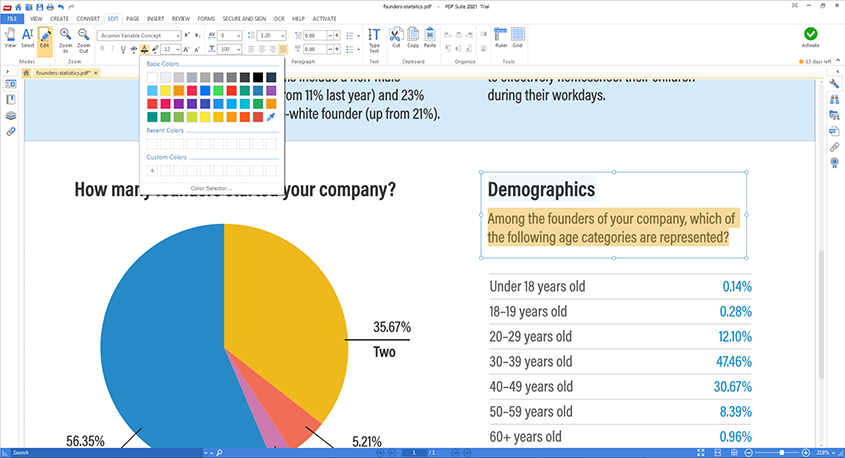Click the Zoom Out magnifier
845x458 pixels.
point(84,40)
